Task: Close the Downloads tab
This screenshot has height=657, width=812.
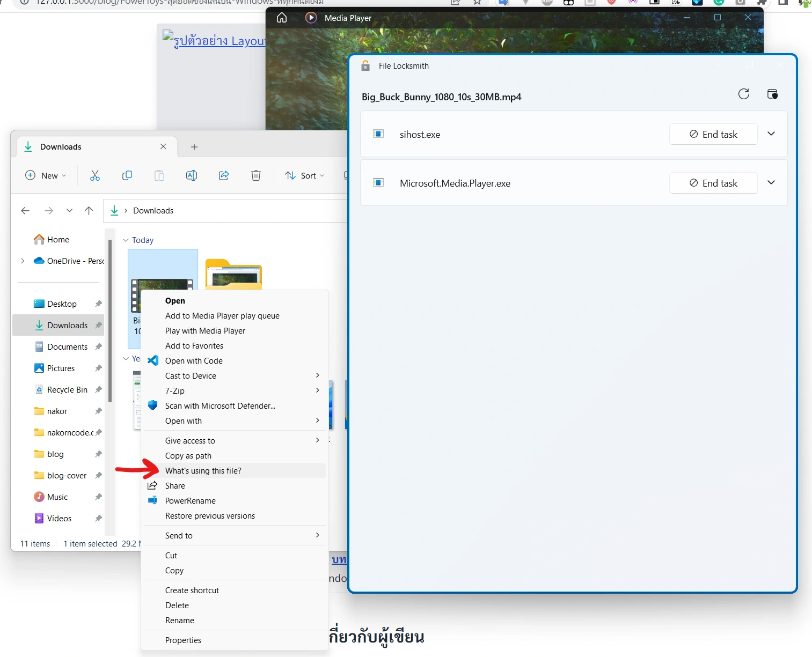Action: coord(163,146)
